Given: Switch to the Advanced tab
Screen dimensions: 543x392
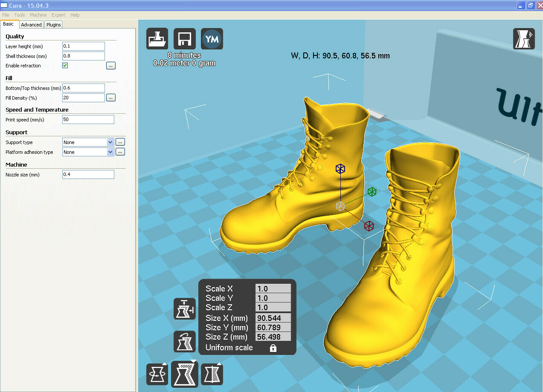Looking at the screenshot, I should (32, 25).
